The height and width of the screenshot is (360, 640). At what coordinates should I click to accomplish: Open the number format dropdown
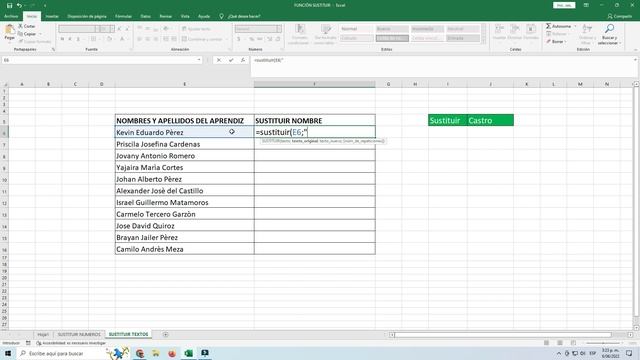coord(278,29)
